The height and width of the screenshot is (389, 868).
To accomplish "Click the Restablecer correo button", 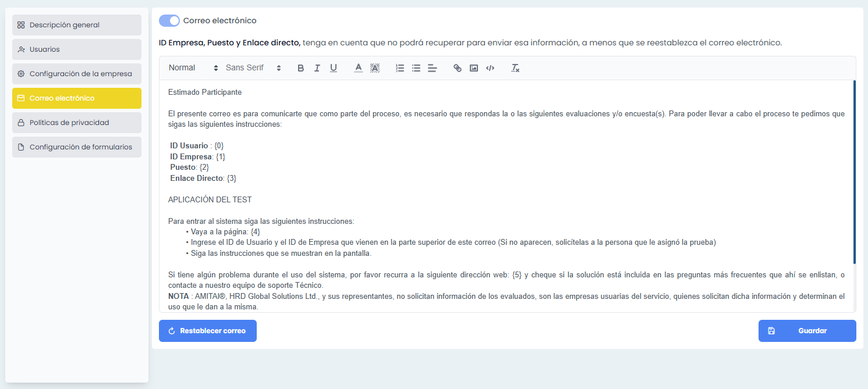I will pyautogui.click(x=208, y=331).
